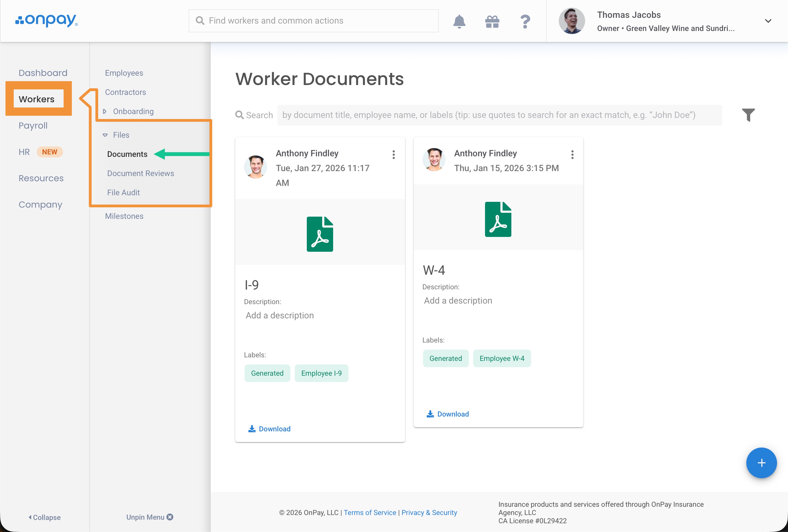The width and height of the screenshot is (788, 532).
Task: Open the Thomas Jacobs account dropdown
Action: pyautogui.click(x=768, y=21)
